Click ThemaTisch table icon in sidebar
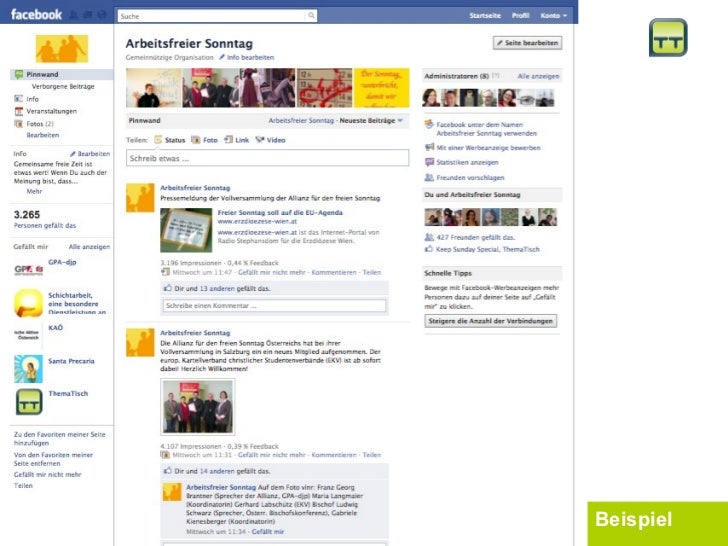 [x=29, y=402]
